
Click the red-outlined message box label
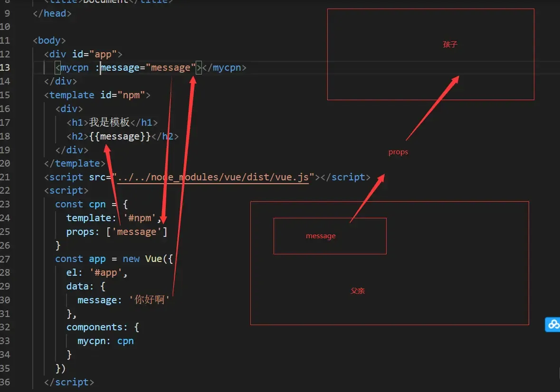321,236
